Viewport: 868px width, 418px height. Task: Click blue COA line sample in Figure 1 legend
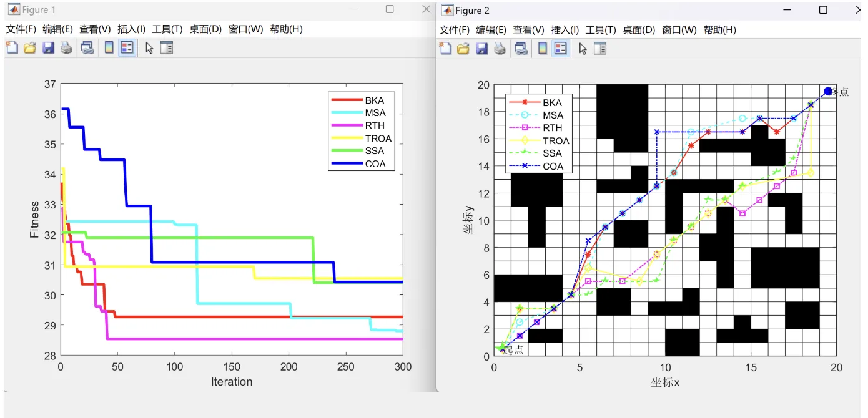click(x=347, y=164)
